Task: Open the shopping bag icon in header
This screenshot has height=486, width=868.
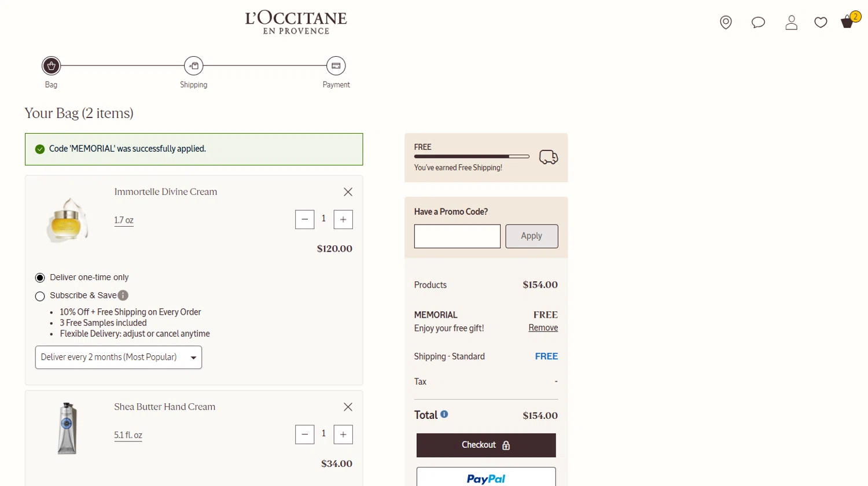Action: coord(848,22)
